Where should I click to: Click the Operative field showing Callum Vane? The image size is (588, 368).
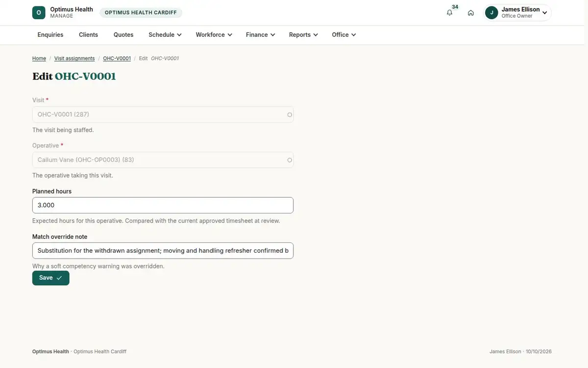coord(163,160)
